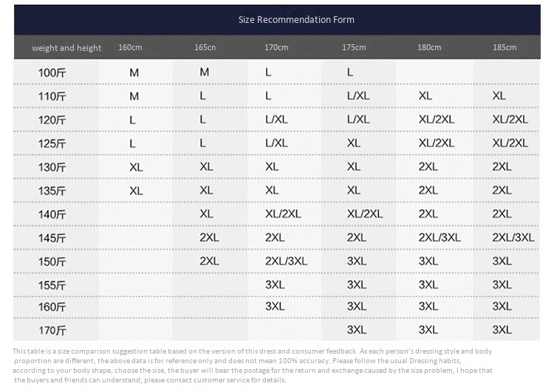The height and width of the screenshot is (392, 554).
Task: Click the M cell for 100斤 at 160cm
Action: 134,73
